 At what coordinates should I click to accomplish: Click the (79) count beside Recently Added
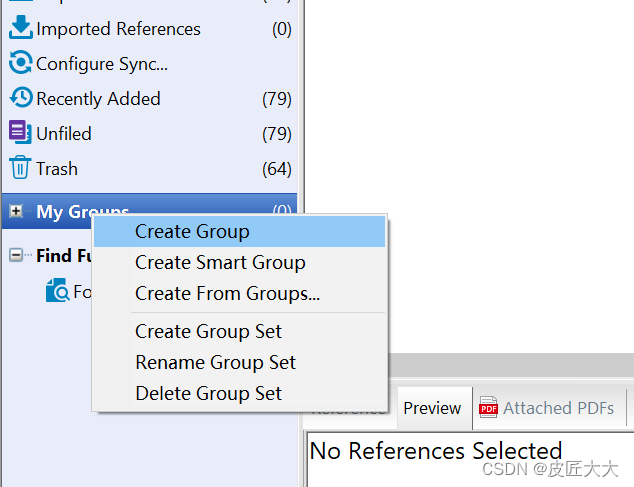tap(277, 99)
